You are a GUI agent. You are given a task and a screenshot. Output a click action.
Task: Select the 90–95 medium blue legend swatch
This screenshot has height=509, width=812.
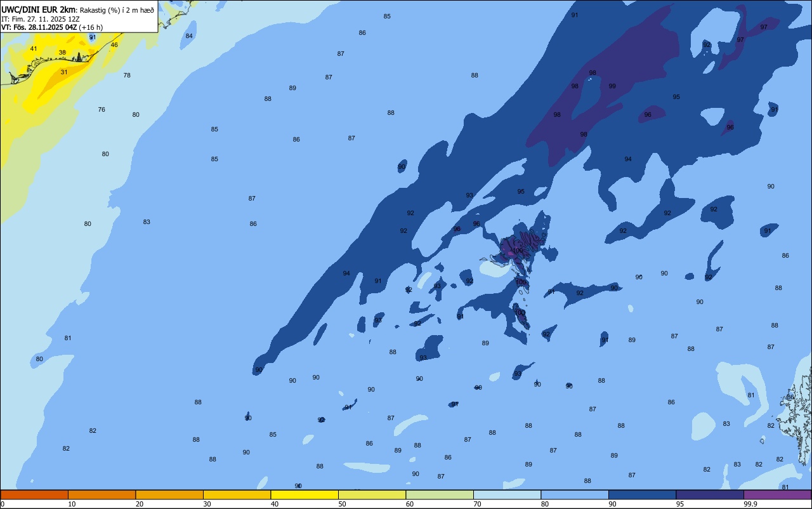[642, 494]
